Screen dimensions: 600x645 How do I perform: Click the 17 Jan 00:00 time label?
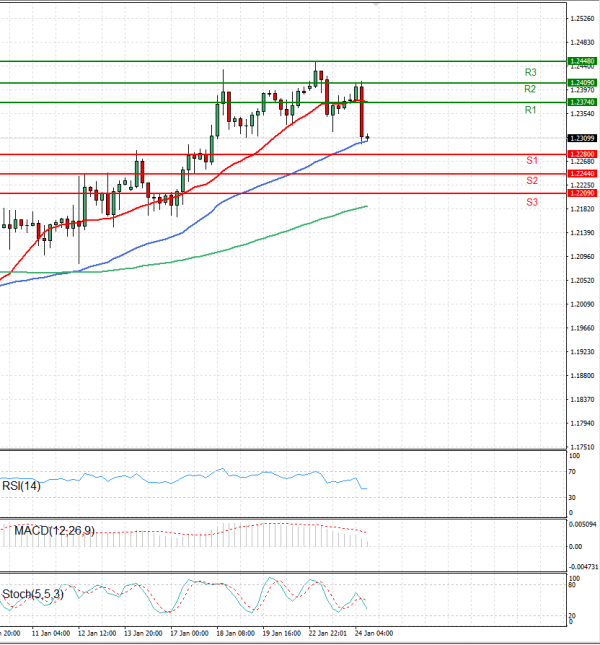(x=189, y=633)
